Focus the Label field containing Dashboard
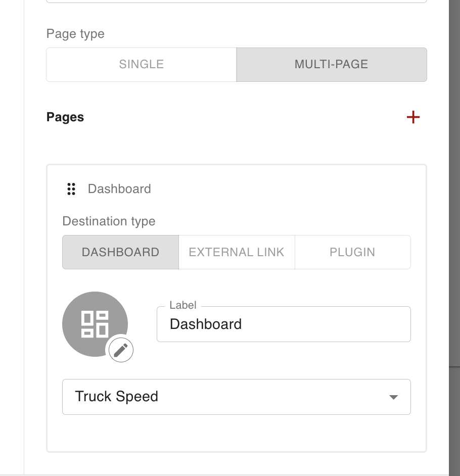This screenshot has width=460, height=476. point(283,324)
